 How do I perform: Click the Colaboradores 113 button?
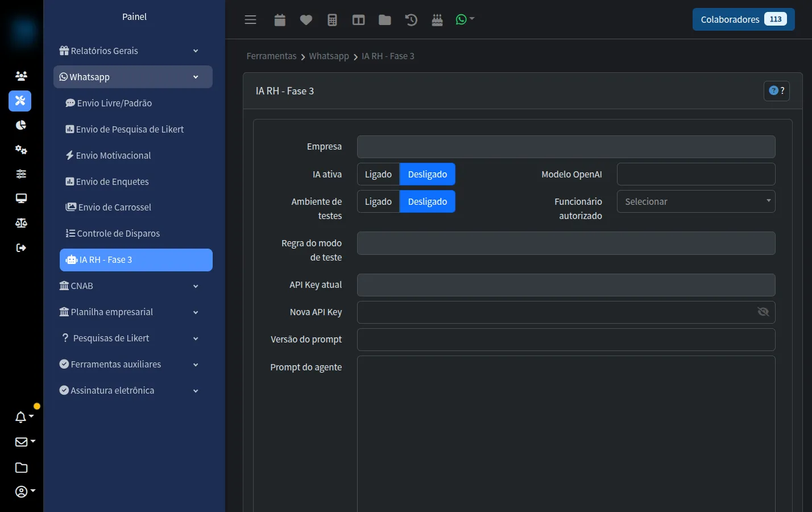click(x=743, y=19)
